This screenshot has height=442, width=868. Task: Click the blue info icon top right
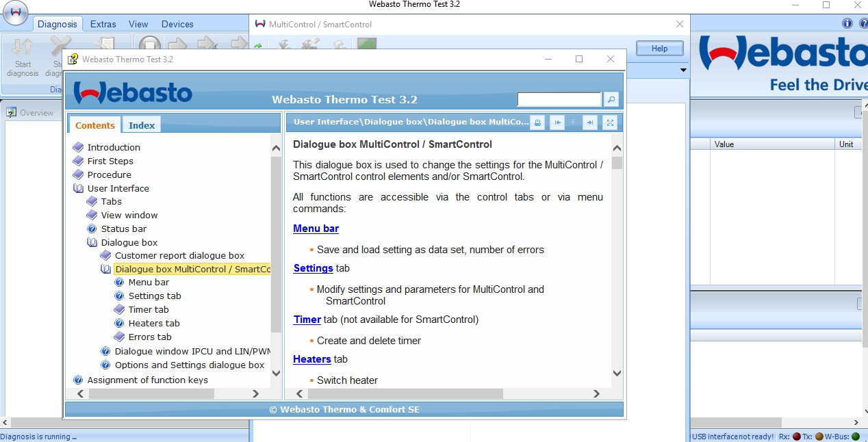pos(847,23)
